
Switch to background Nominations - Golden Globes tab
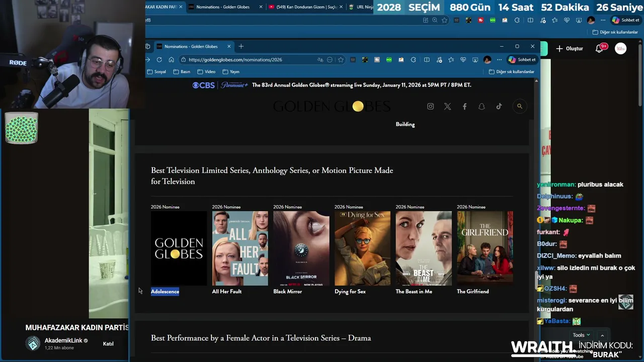tap(224, 7)
